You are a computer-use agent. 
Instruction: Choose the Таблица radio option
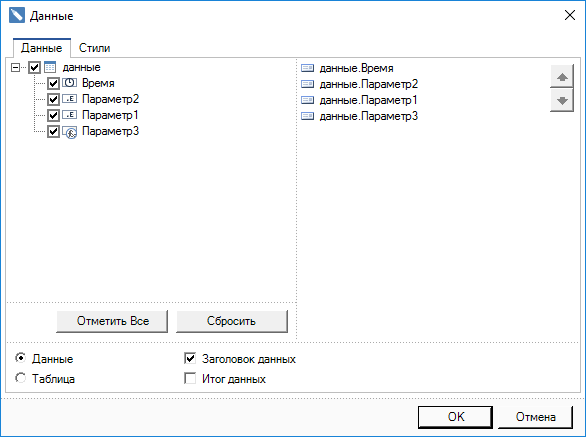coord(21,378)
